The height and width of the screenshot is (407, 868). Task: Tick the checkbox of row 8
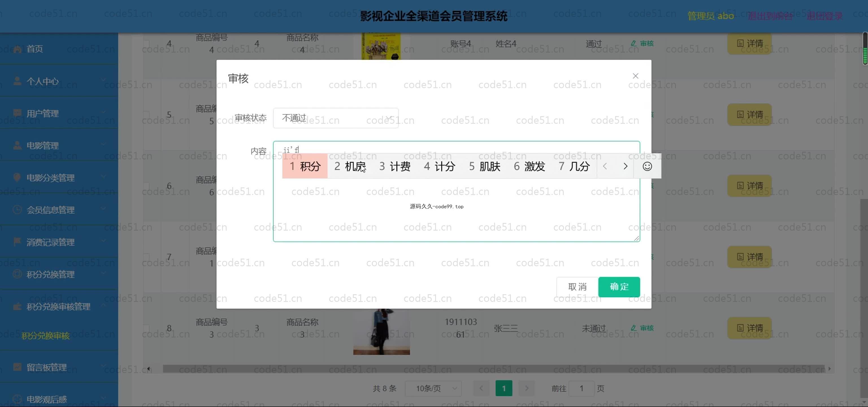click(x=146, y=328)
